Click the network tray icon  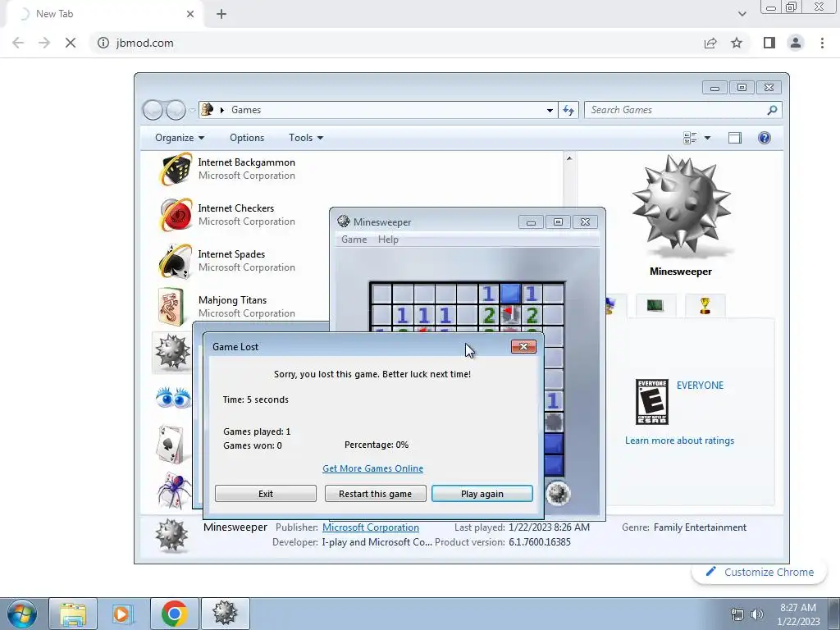click(x=737, y=614)
